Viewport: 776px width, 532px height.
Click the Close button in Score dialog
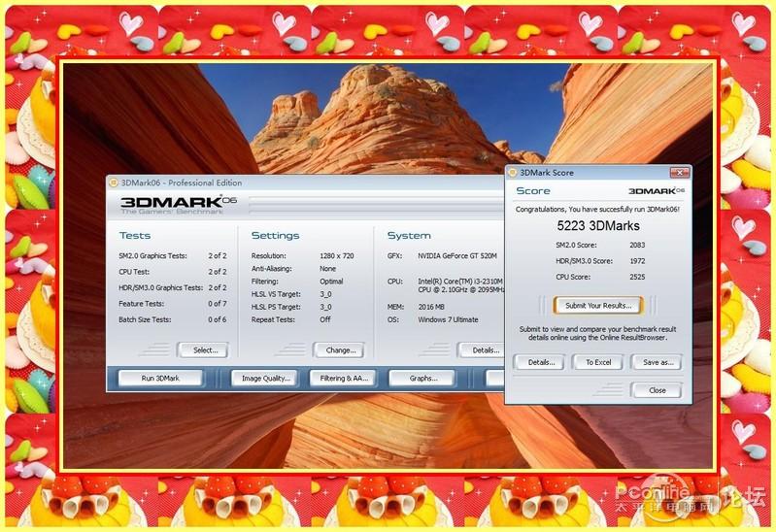657,390
